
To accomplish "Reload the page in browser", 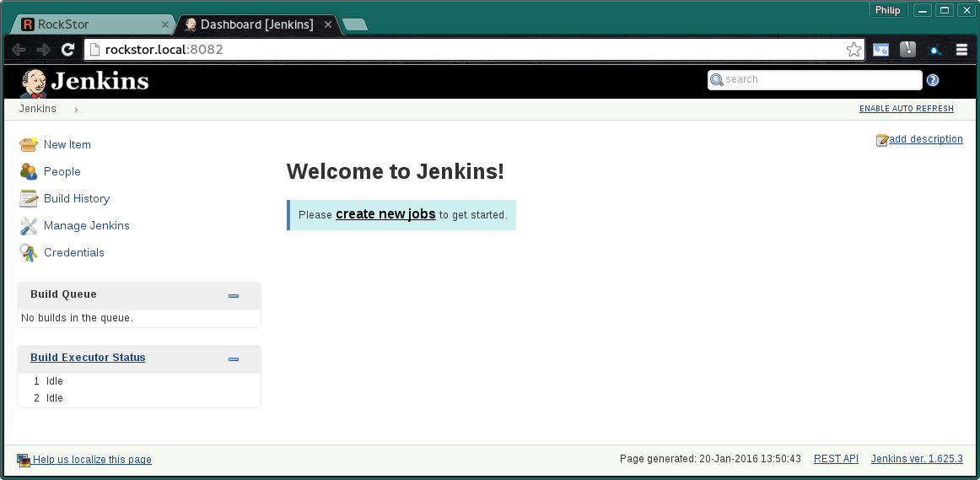I will coord(68,50).
